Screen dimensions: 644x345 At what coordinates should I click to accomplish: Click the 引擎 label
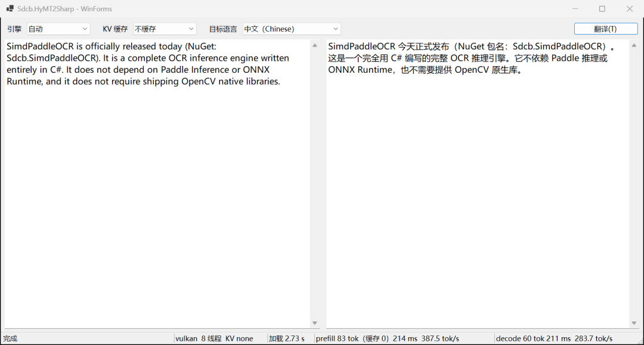tap(14, 29)
